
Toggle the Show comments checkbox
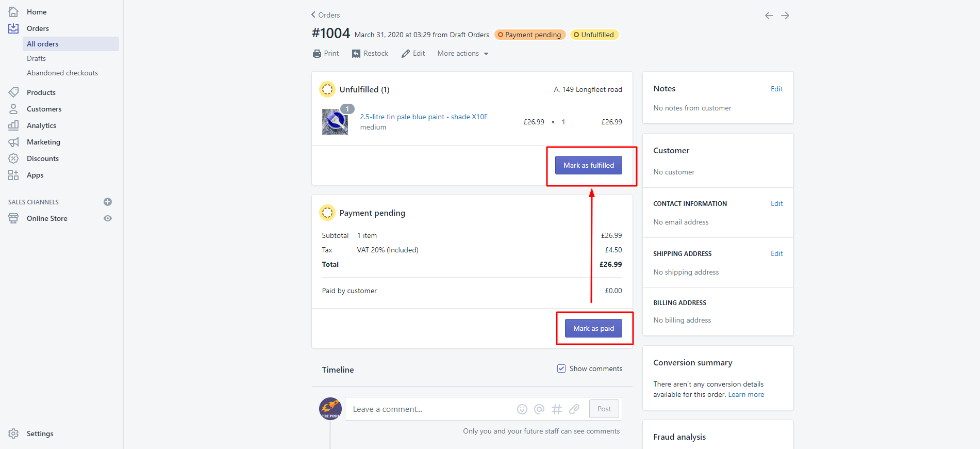click(561, 368)
